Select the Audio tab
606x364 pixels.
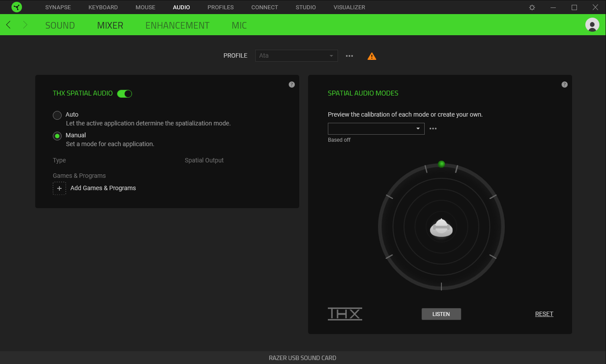pos(181,7)
